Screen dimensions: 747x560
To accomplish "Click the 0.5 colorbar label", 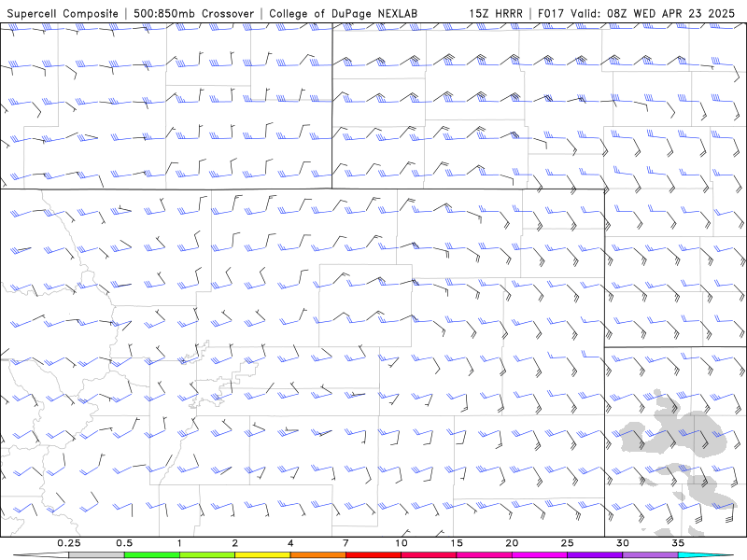I will [124, 543].
